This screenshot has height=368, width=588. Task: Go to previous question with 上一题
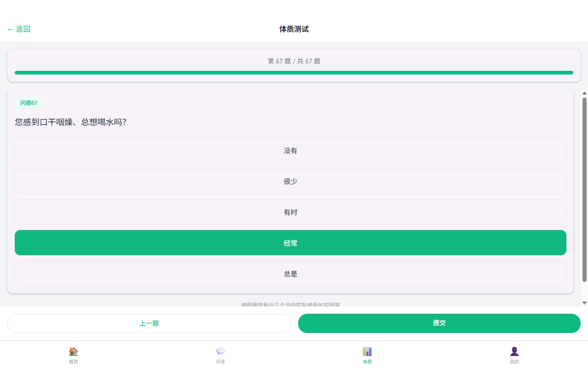[149, 323]
